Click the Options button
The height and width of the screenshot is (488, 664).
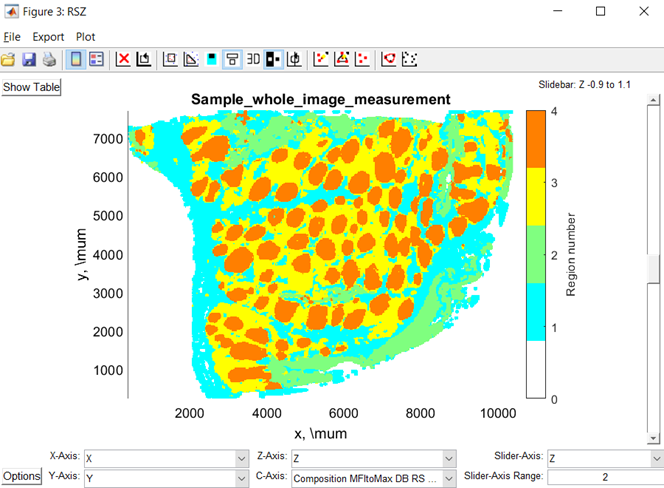22,476
